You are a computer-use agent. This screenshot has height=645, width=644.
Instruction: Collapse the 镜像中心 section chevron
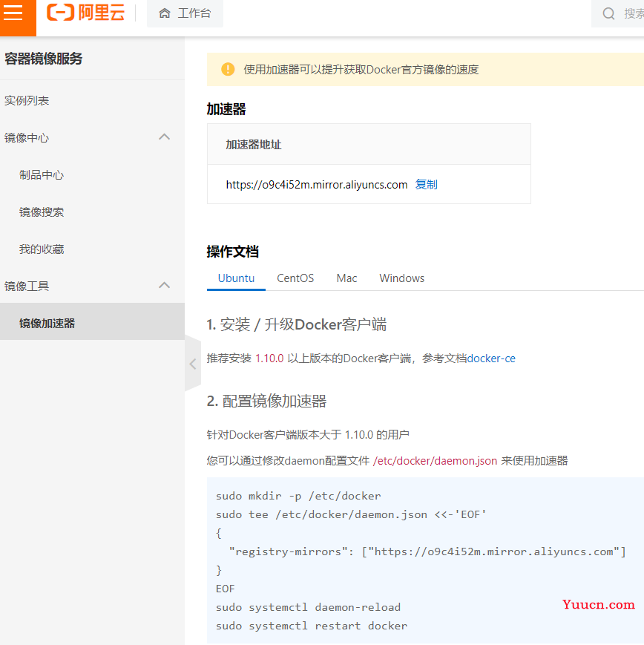pos(165,137)
